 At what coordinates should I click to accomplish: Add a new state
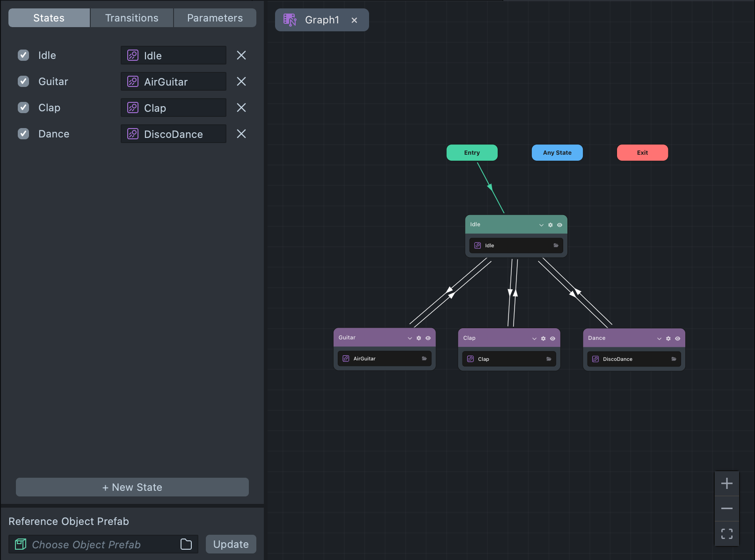pyautogui.click(x=132, y=487)
